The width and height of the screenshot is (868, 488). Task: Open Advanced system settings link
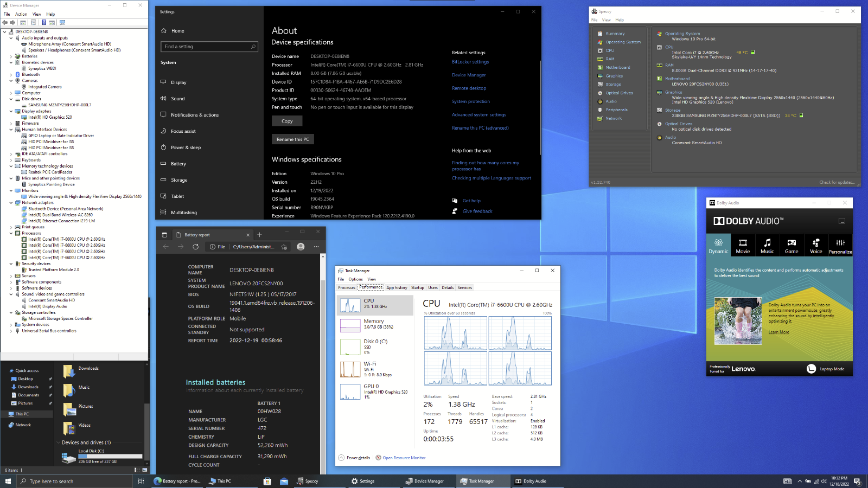(479, 115)
